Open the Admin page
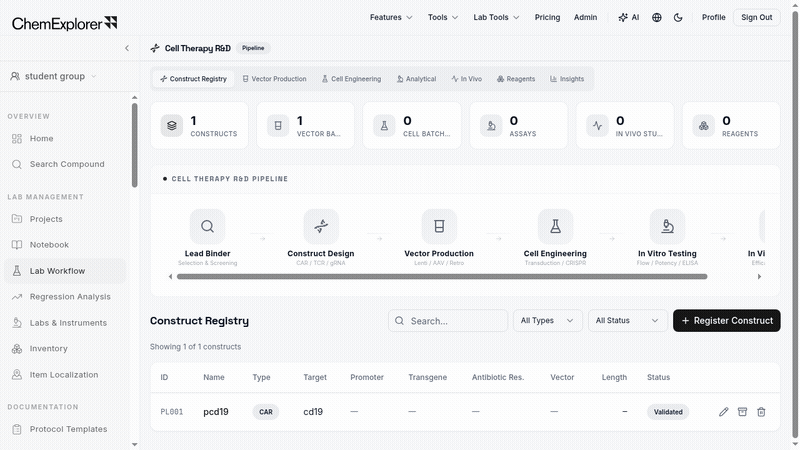Image resolution: width=800 pixels, height=450 pixels. coord(585,17)
